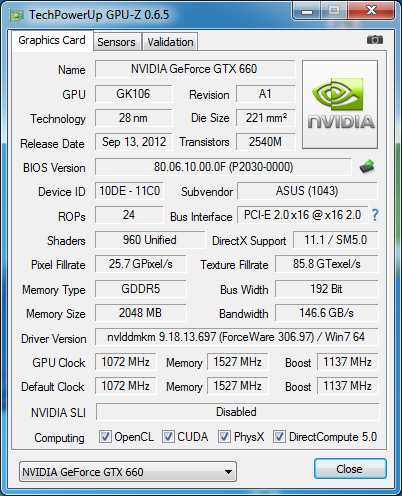
Task: Click the Default Clock row Memory 1527 MHz field
Action: click(x=238, y=386)
